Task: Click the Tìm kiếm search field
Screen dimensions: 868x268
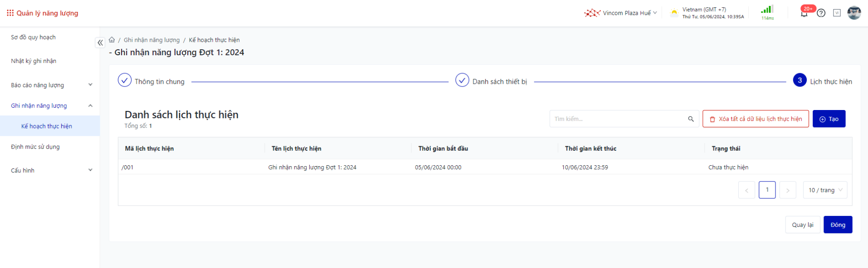Action: (618, 119)
